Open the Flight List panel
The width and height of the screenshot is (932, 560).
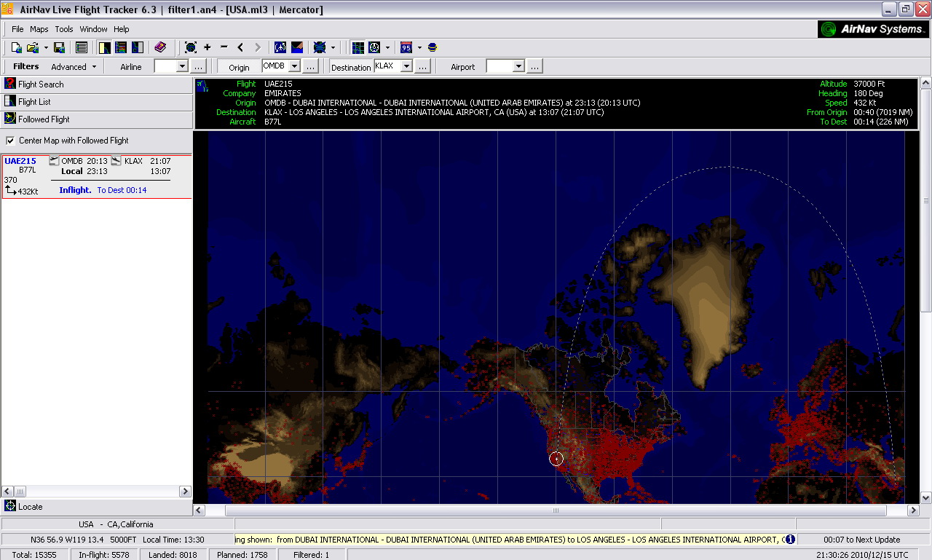[x=96, y=102]
